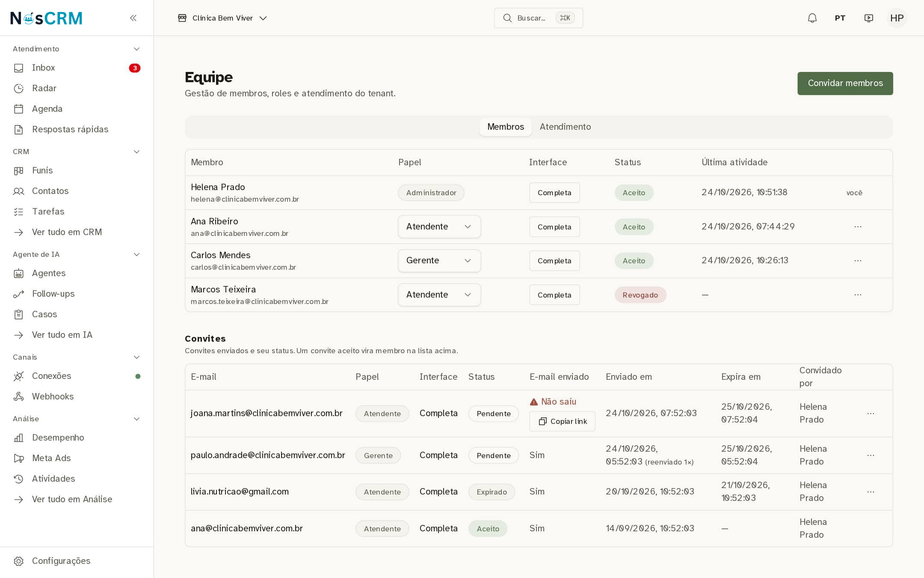Click Completa interface button for Helena Prado
This screenshot has height=578, width=924.
click(x=554, y=193)
